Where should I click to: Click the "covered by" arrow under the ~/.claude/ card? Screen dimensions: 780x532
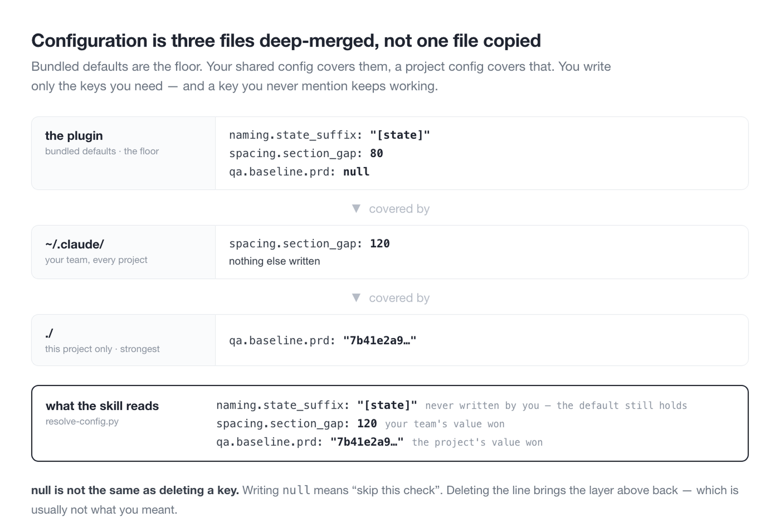point(356,298)
